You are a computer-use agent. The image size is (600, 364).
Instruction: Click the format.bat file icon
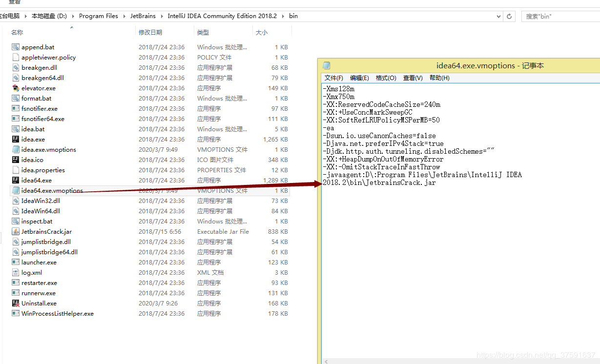[x=16, y=99]
